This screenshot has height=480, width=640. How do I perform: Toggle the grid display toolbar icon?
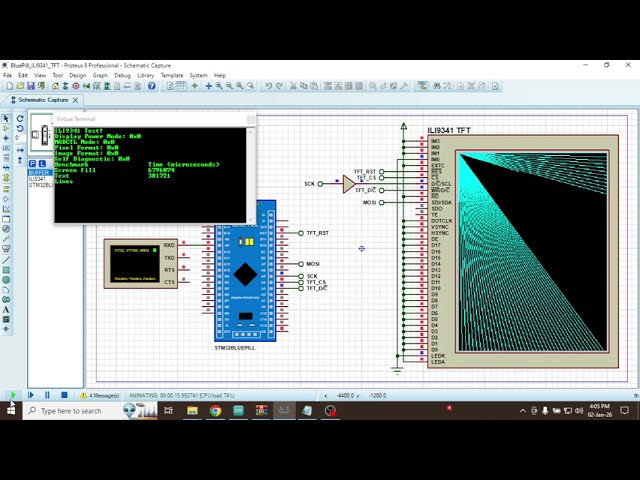(181, 86)
